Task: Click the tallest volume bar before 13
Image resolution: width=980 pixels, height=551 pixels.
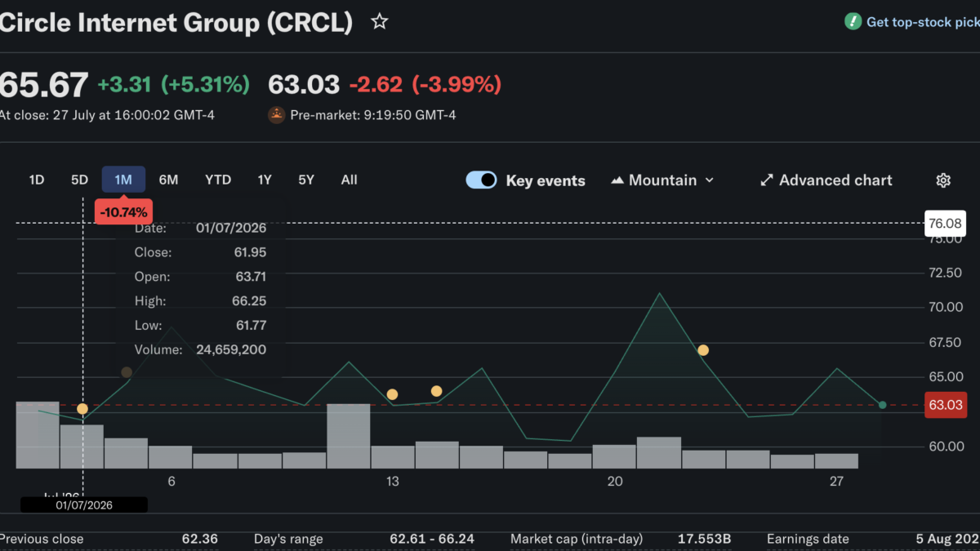Action: coord(349,436)
